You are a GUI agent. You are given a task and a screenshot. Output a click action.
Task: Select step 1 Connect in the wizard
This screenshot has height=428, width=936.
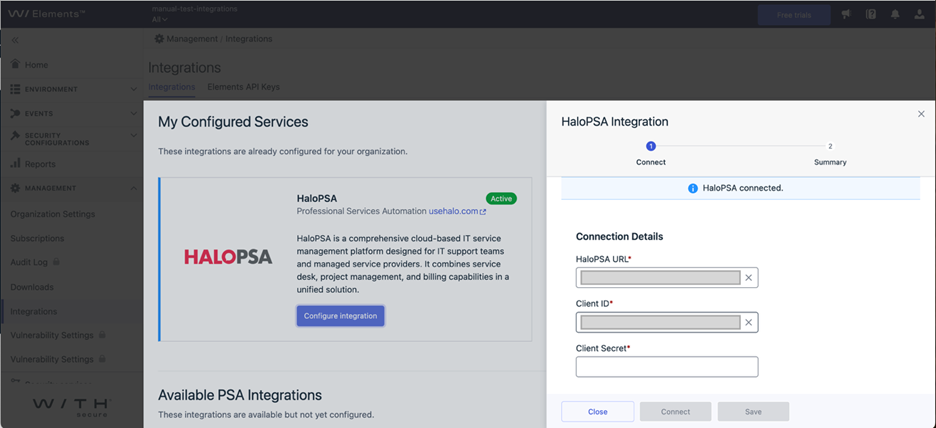651,153
